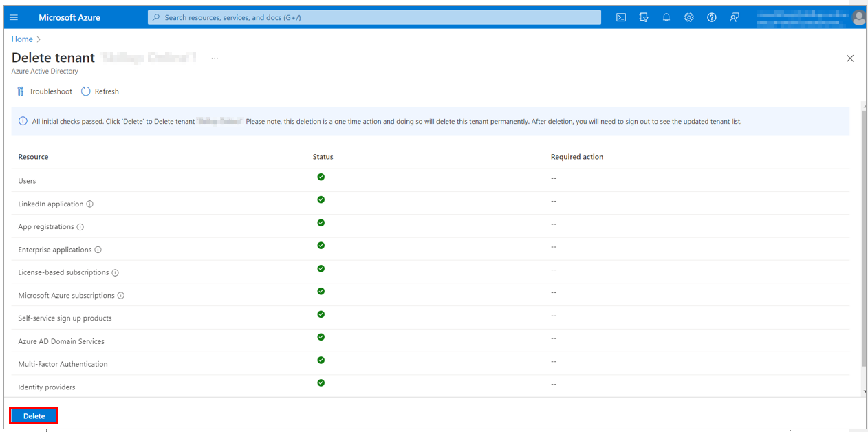The width and height of the screenshot is (868, 432).
Task: Click the green status check for License-based subscriptions
Action: [321, 268]
